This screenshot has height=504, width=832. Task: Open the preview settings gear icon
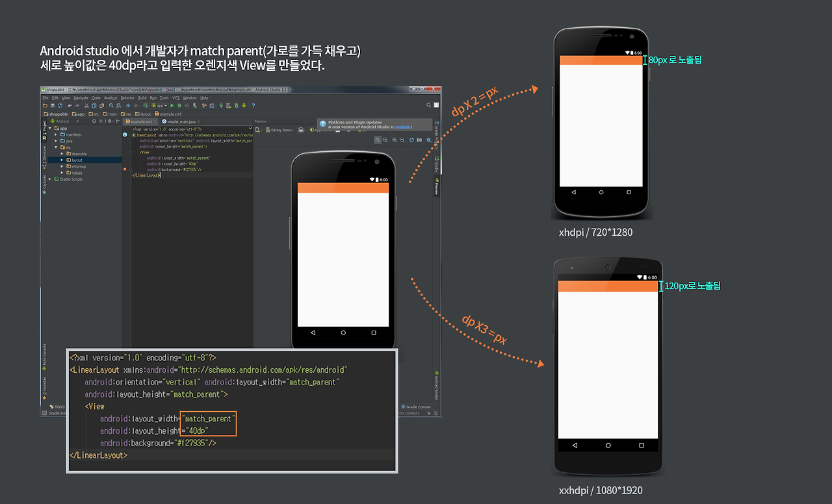(x=428, y=140)
